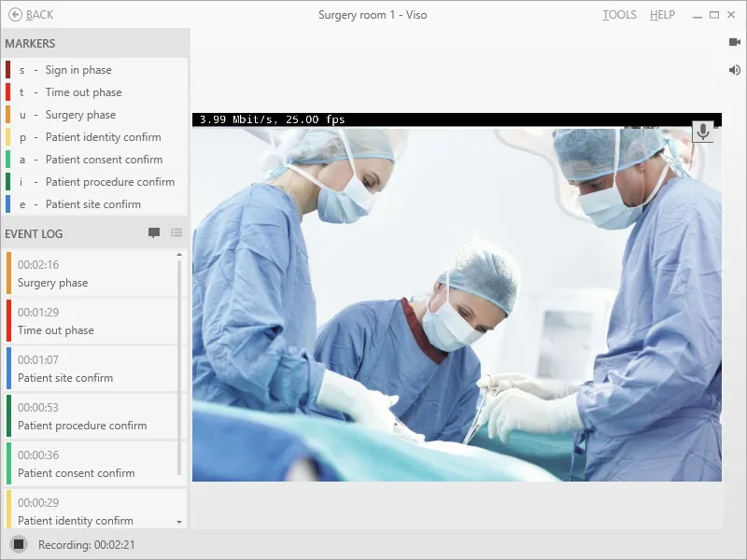Minimize the Viso window
Viewport: 747px width, 560px height.
(x=698, y=15)
